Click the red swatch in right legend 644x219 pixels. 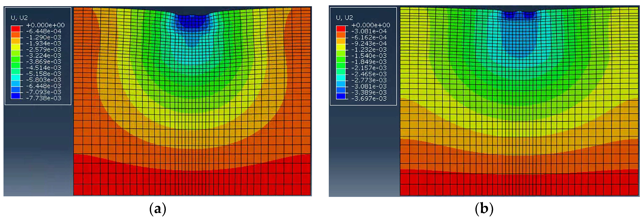[341, 28]
